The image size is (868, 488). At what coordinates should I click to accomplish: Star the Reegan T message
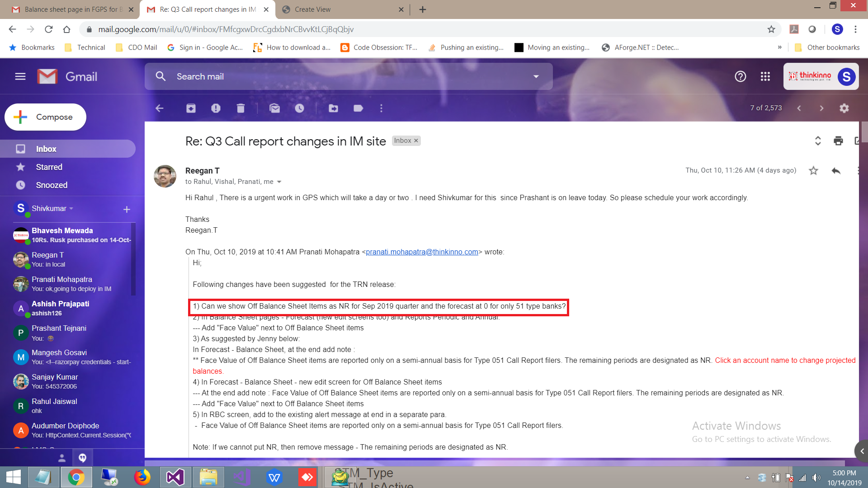[813, 170]
